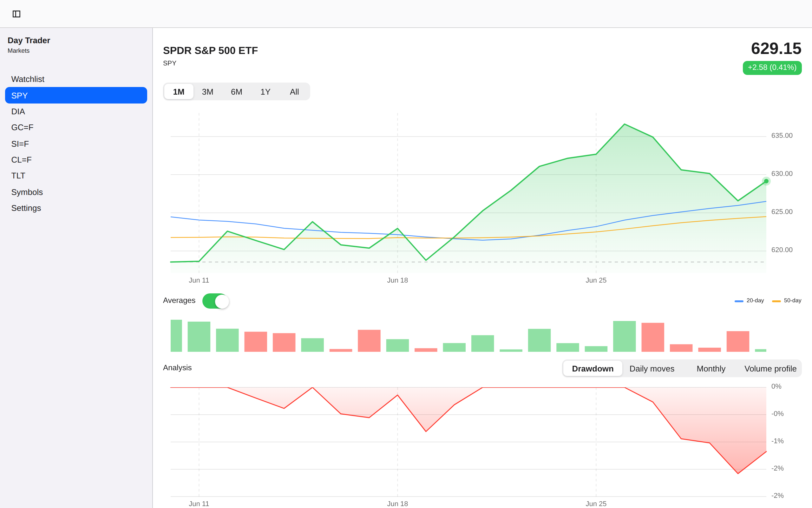Select the 1M time range
812x508 pixels.
[x=179, y=92]
